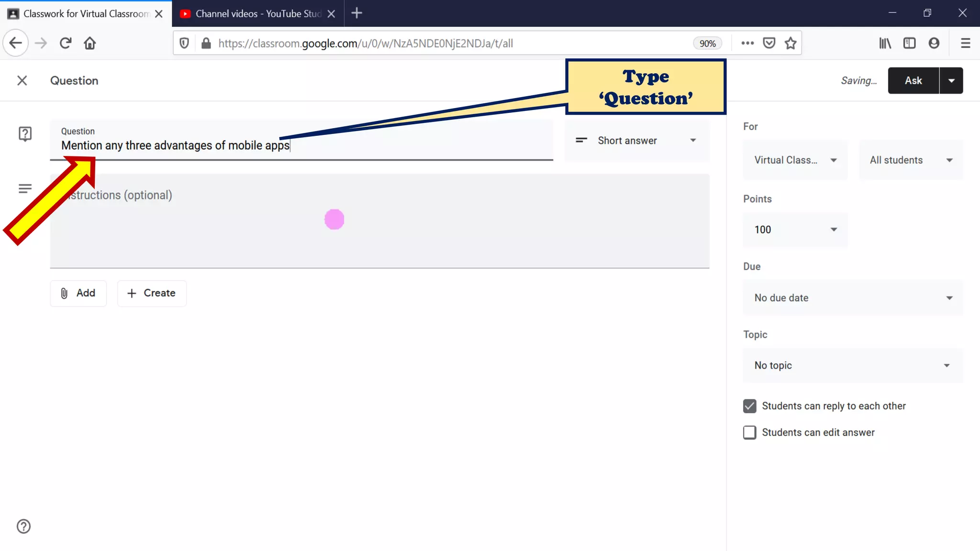The image size is (980, 551).
Task: Open the No due date dropdown
Action: 853,298
